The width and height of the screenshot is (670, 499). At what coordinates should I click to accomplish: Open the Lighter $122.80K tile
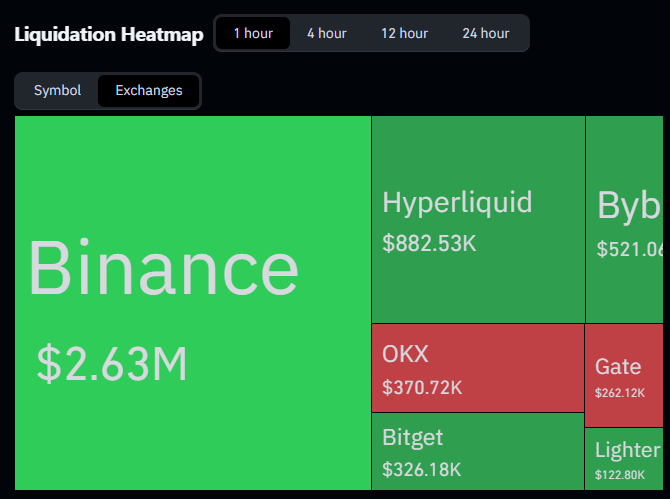pyautogui.click(x=624, y=459)
